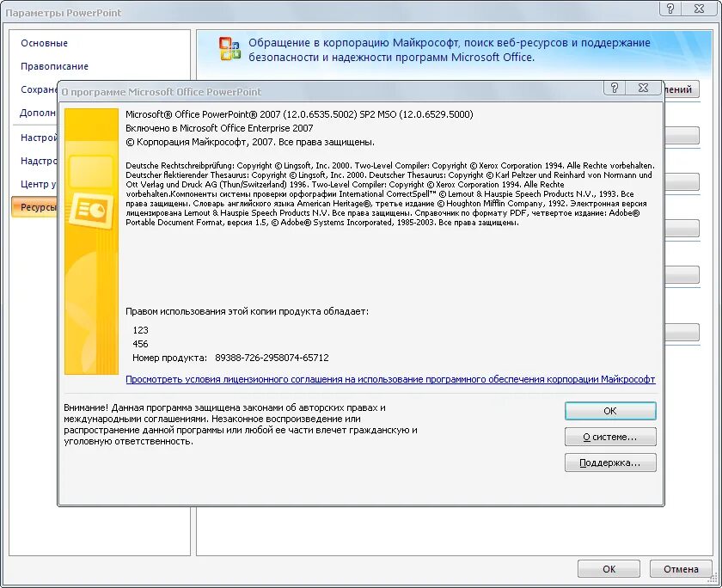Image resolution: width=722 pixels, height=588 pixels.
Task: Click the Microsoft Office logo icon in the header
Action: coord(229,49)
